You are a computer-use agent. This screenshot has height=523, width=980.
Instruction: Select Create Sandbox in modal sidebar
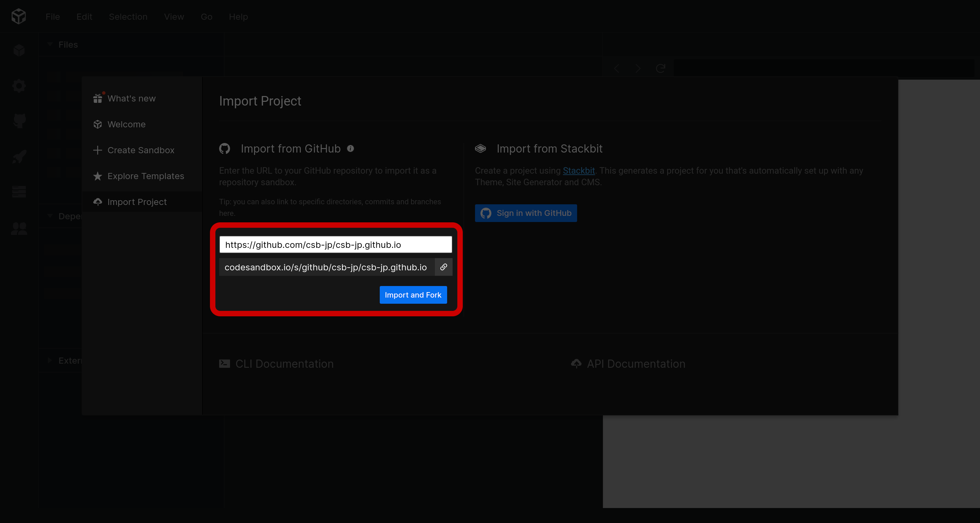(x=142, y=150)
